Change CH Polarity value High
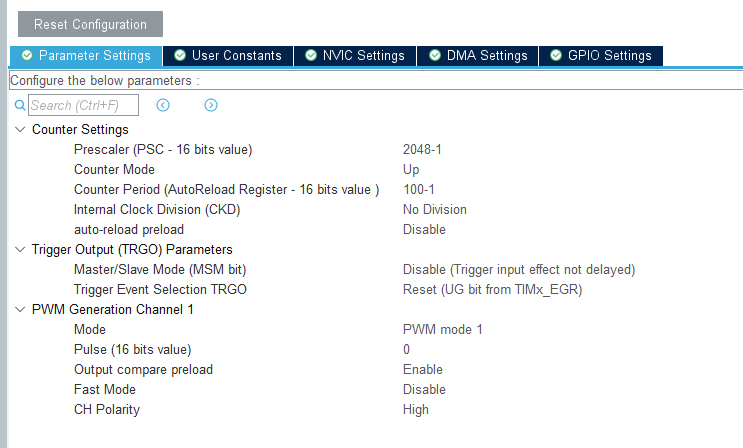Image resolution: width=743 pixels, height=448 pixels. tap(416, 410)
